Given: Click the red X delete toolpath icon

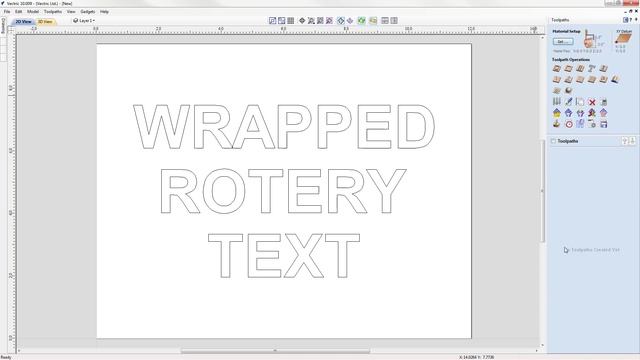Looking at the screenshot, I should point(592,102).
